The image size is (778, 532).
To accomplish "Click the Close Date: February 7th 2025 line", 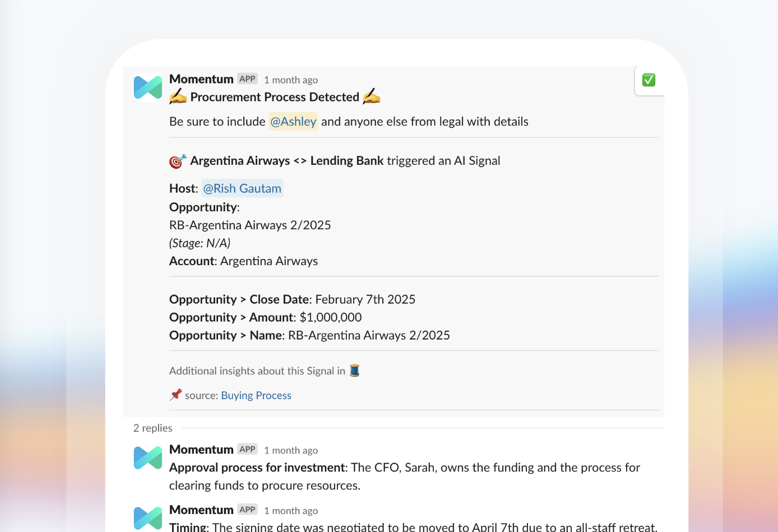I will pyautogui.click(x=292, y=299).
